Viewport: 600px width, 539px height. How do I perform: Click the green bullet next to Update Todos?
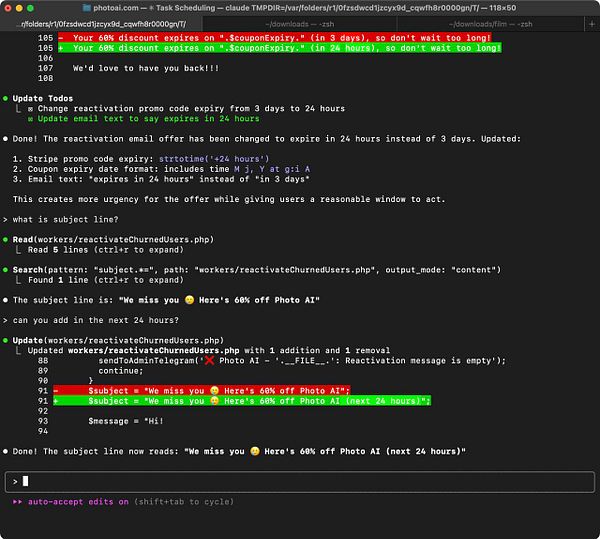coord(5,98)
